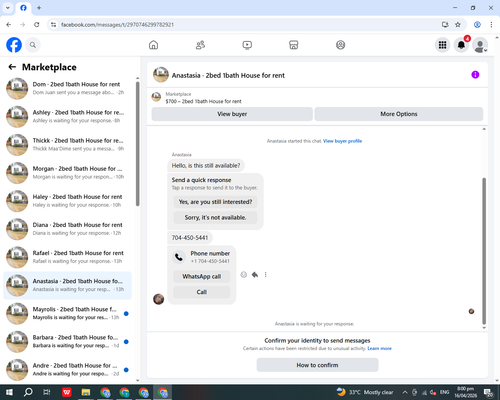This screenshot has width=500, height=400.
Task: Click the install app icon in address bar
Action: [x=445, y=25]
